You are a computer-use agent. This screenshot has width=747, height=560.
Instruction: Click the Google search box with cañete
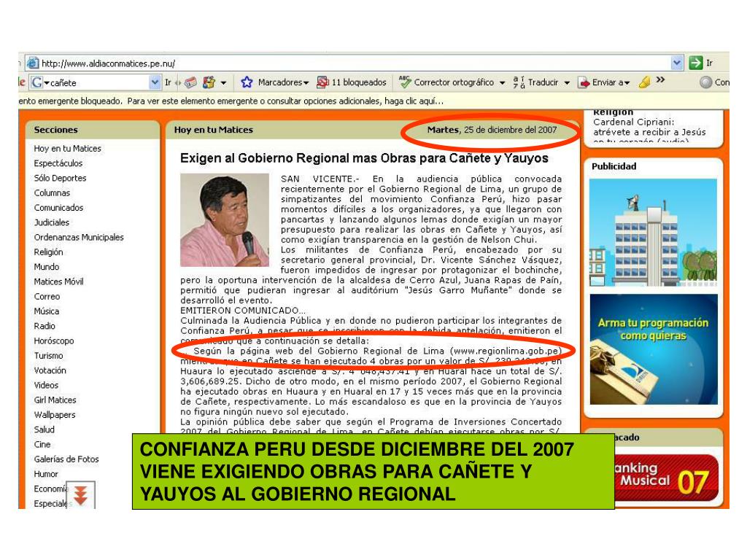98,82
